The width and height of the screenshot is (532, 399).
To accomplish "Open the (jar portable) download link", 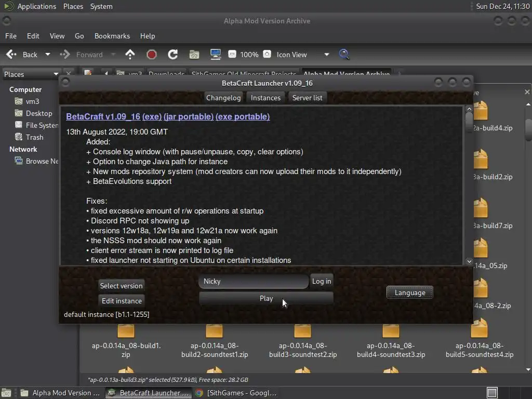I will [x=189, y=116].
